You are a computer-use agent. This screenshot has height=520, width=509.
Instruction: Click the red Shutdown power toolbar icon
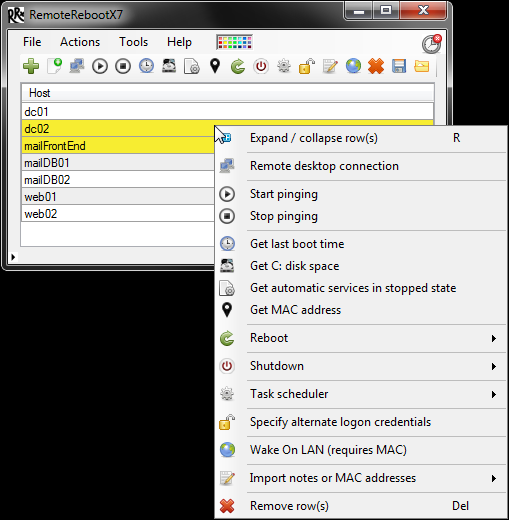tap(261, 66)
